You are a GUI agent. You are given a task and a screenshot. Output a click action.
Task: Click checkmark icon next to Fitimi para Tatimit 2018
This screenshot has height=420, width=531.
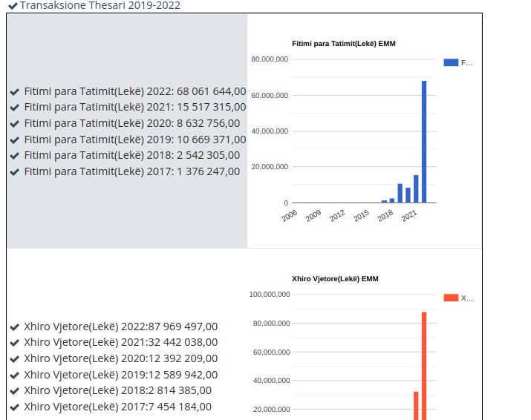15,156
